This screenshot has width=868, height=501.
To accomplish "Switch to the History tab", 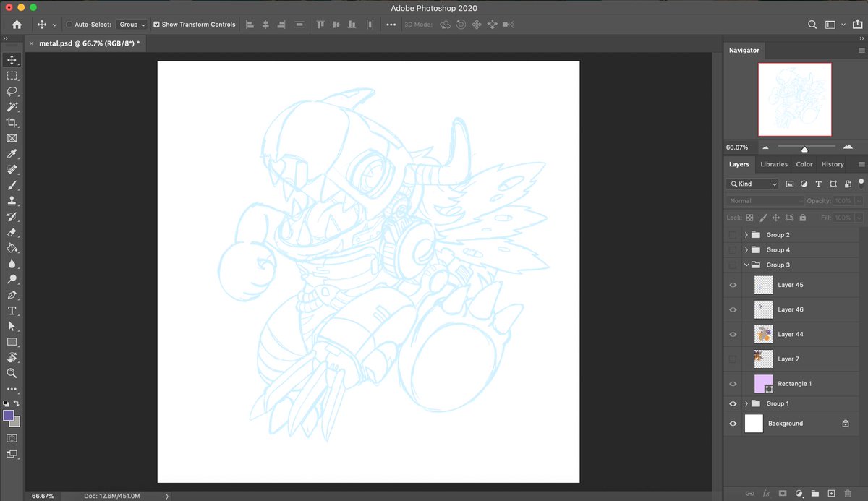I will click(833, 164).
